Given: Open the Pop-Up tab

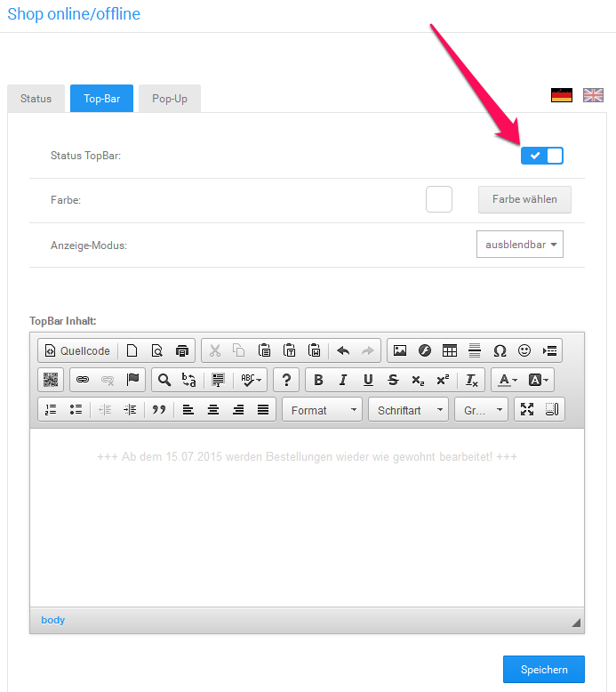Looking at the screenshot, I should tap(169, 99).
